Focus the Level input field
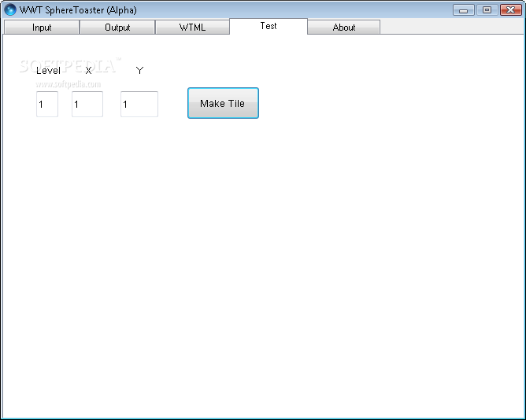 (x=47, y=105)
